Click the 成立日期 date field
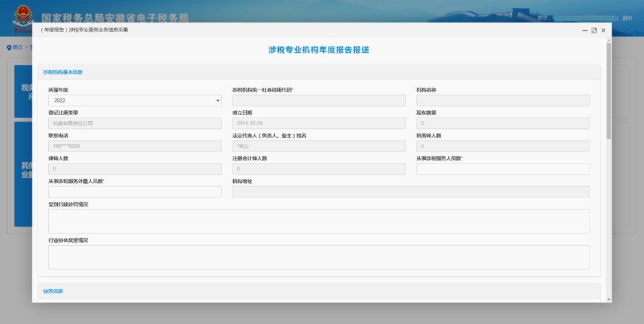 point(319,124)
